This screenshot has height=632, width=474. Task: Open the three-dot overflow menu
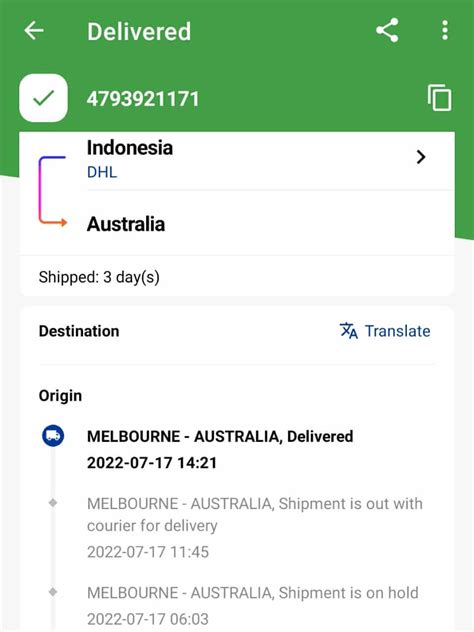(x=445, y=31)
